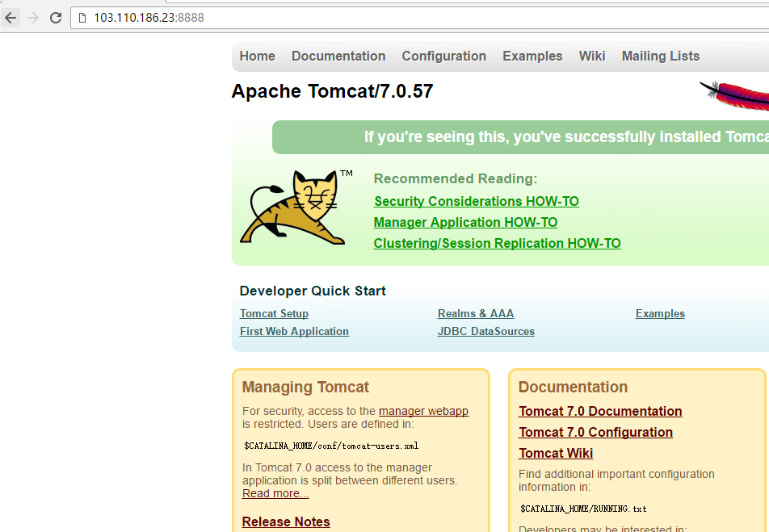Follow the Examples link under Developer Quick Start
Screen dimensions: 769x532
click(x=660, y=314)
